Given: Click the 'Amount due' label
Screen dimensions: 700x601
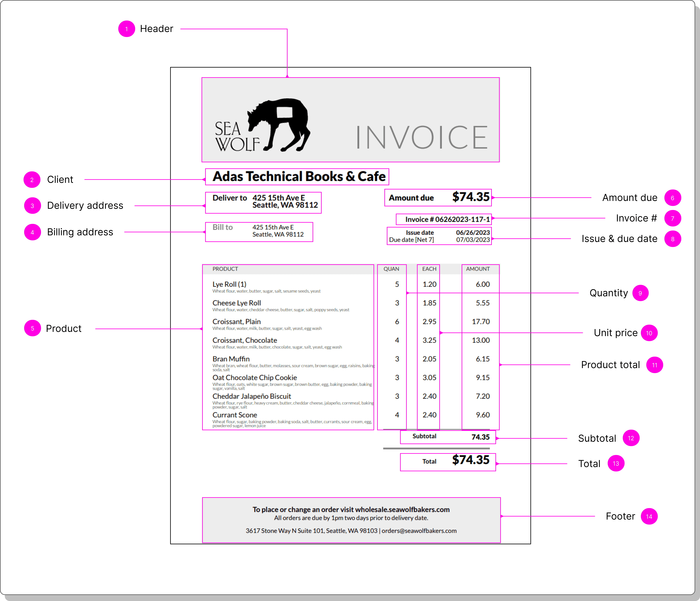Looking at the screenshot, I should point(411,198).
